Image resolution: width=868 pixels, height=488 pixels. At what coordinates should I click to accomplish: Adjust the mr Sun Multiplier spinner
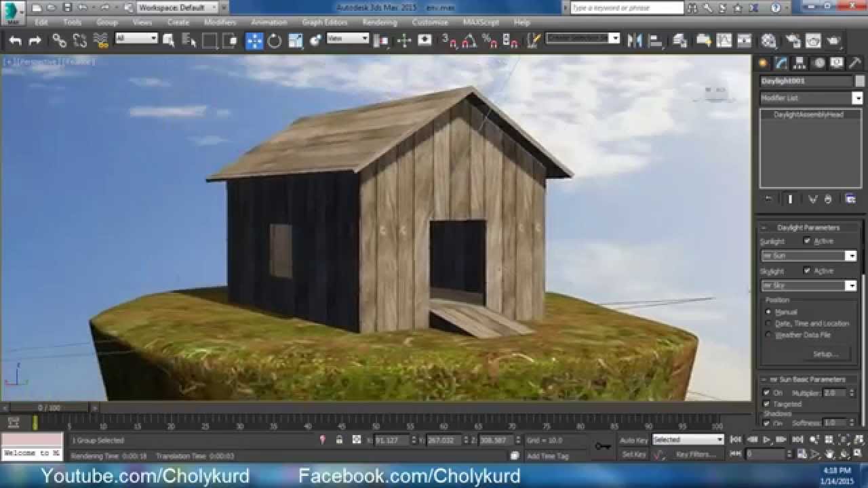(x=851, y=392)
